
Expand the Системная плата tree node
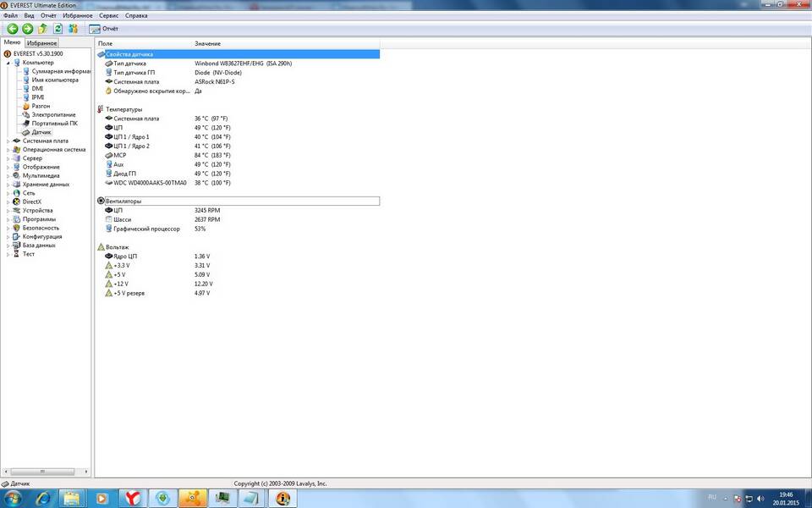click(8, 141)
